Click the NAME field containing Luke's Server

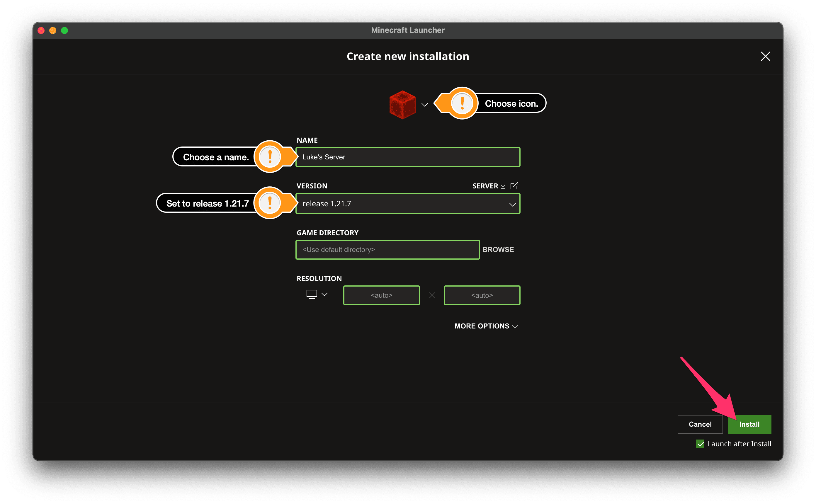point(408,157)
